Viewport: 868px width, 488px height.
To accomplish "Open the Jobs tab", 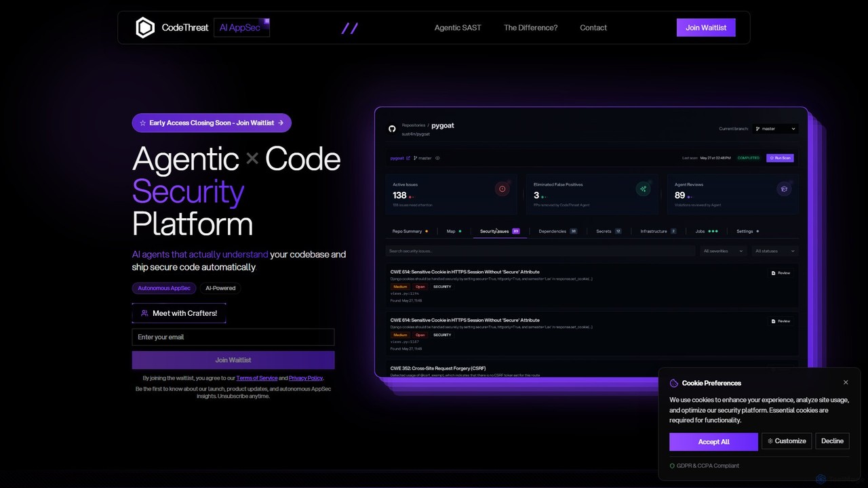I will [x=706, y=231].
